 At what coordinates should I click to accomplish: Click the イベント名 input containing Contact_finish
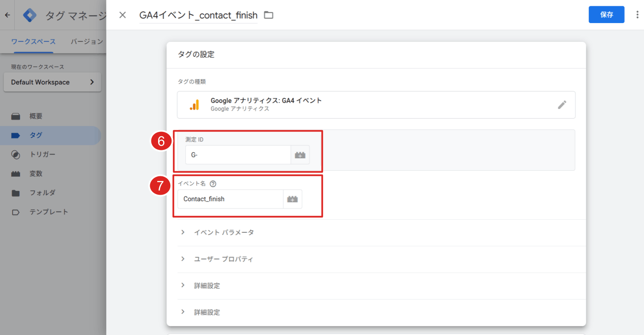tap(230, 199)
